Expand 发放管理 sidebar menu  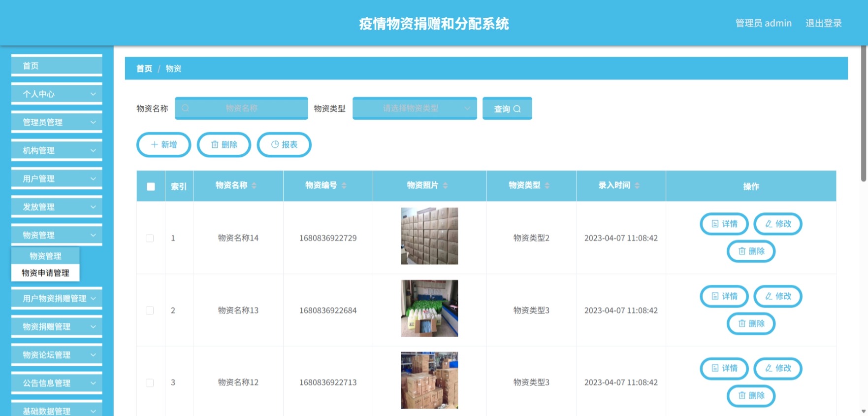(57, 207)
